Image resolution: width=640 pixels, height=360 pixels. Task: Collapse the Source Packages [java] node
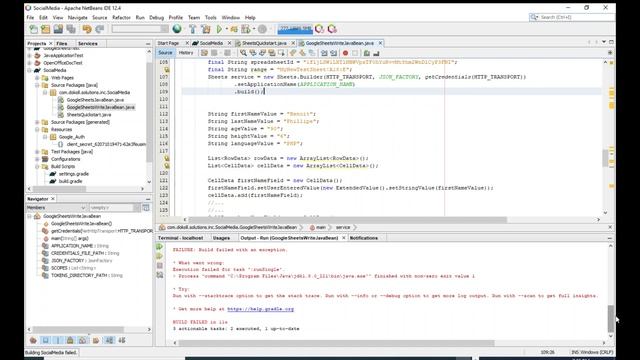point(37,85)
